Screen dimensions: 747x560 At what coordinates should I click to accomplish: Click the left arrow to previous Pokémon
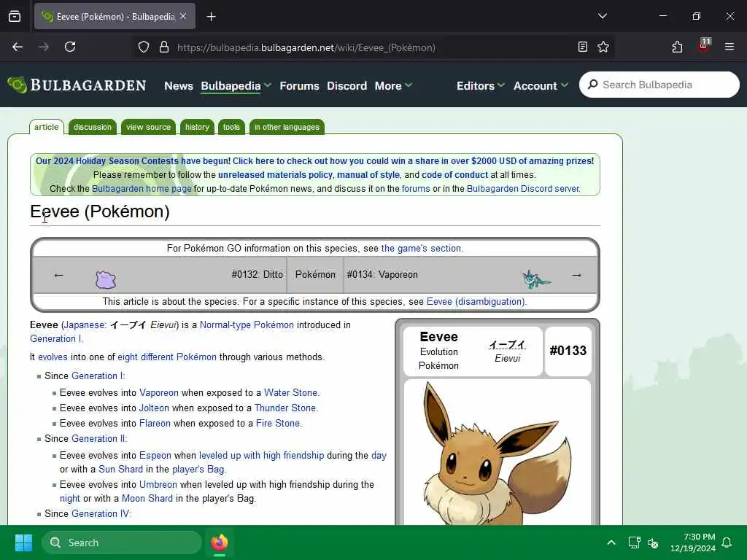click(58, 275)
